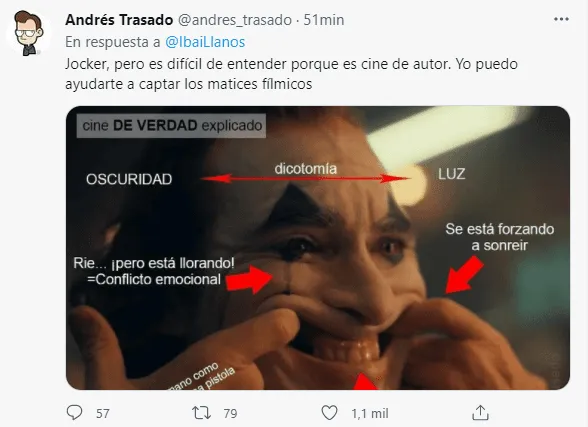The image size is (588, 427).
Task: Visit the @IbaiLlanos mention link
Action: pyautogui.click(x=205, y=42)
